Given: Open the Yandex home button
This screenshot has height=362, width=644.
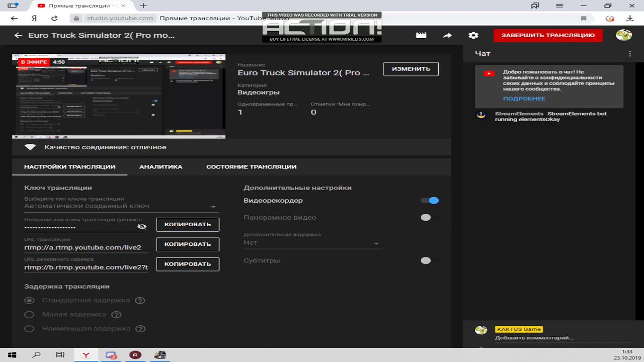Looking at the screenshot, I should click(x=34, y=18).
